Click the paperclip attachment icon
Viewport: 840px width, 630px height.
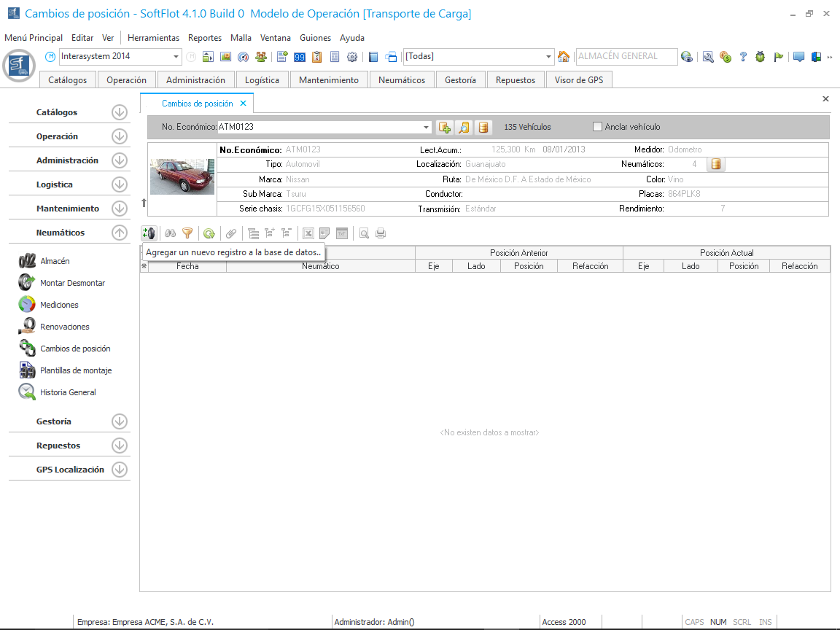pyautogui.click(x=230, y=233)
